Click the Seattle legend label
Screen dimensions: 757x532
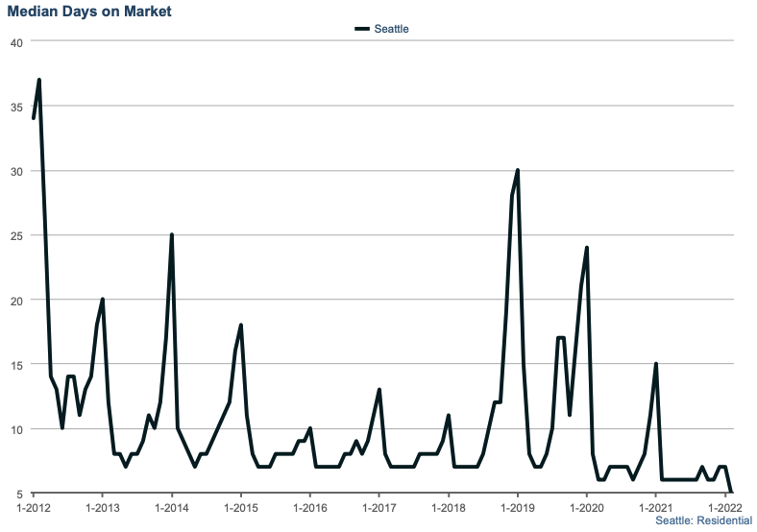391,29
